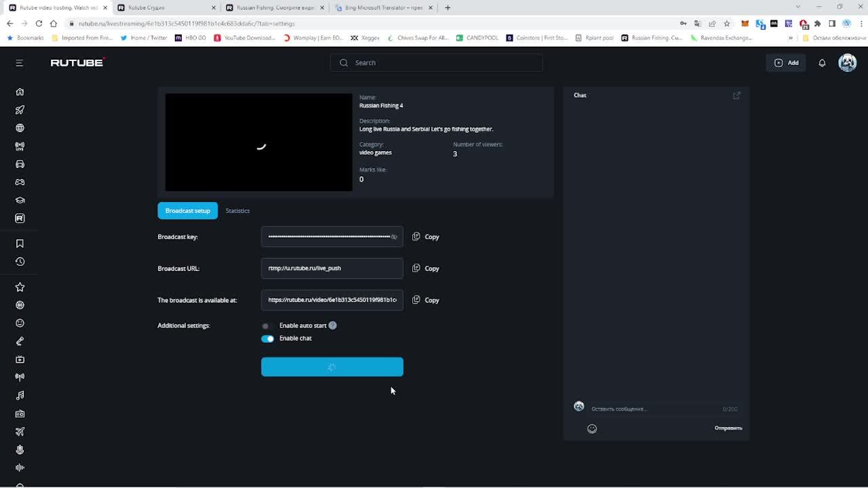This screenshot has width=868, height=488.
Task: Open the radio antenna icon in sidebar
Action: click(20, 377)
